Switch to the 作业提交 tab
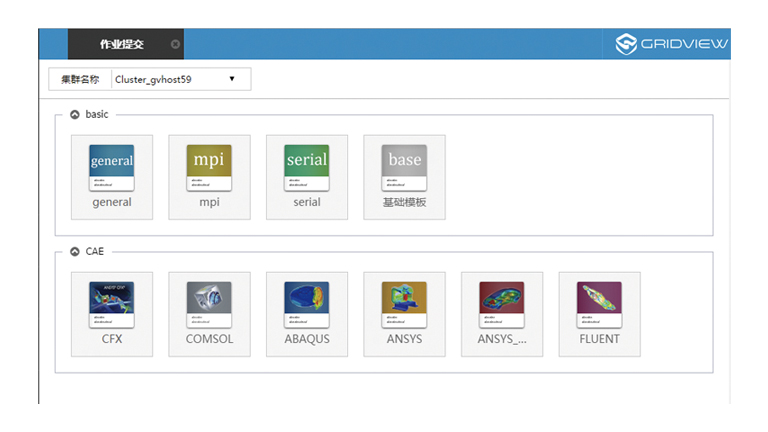 [121, 44]
